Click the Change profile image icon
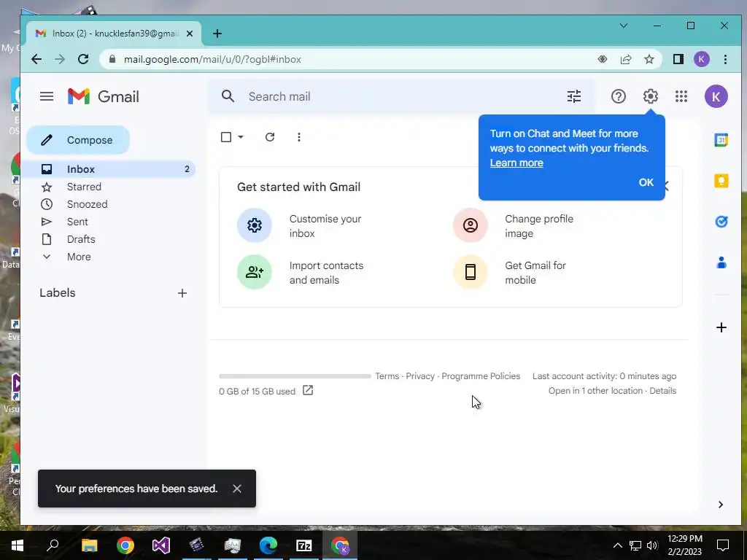This screenshot has height=560, width=747. (x=471, y=225)
